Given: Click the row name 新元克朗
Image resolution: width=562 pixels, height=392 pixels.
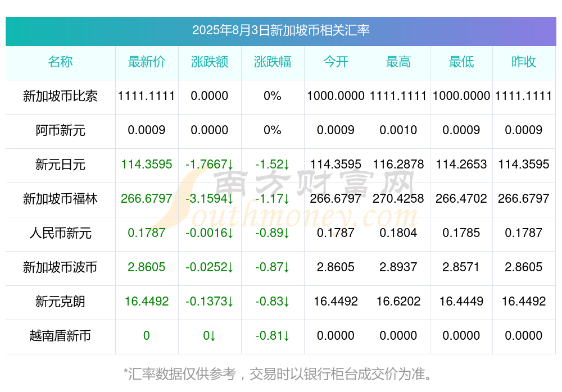Looking at the screenshot, I should point(60,302).
